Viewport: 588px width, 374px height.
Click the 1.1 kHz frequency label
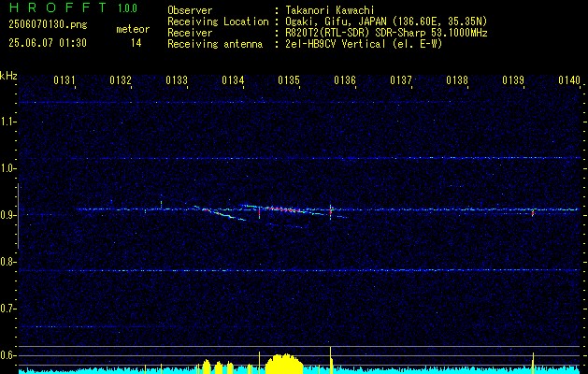[7, 122]
